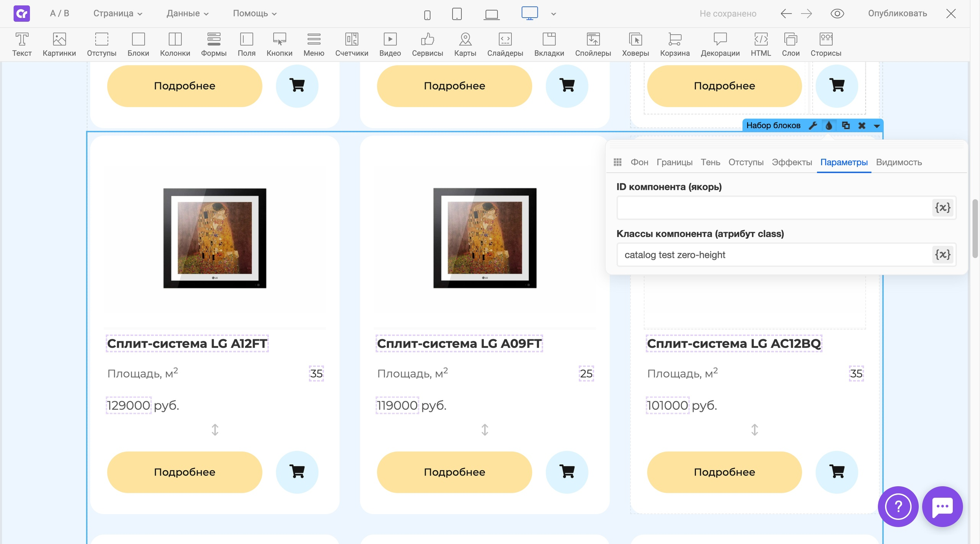
Task: Add Слайдеры from the toolbar
Action: [x=505, y=44]
